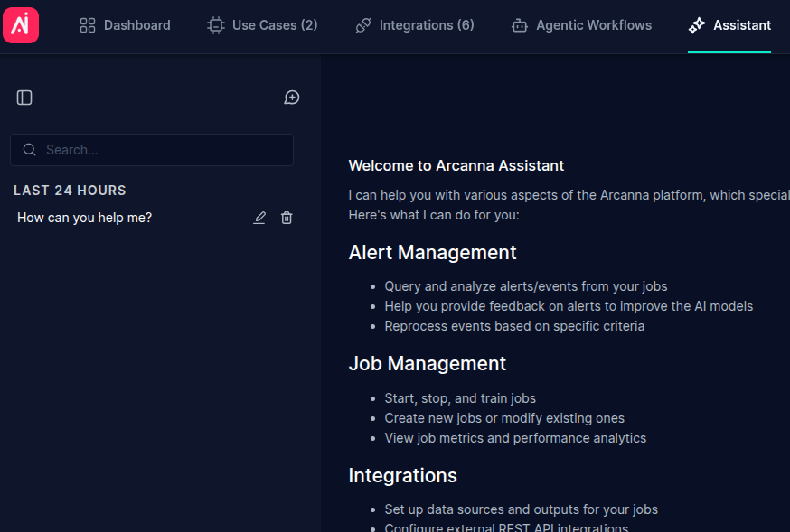Click the Agentic Workflows robot icon

point(520,25)
